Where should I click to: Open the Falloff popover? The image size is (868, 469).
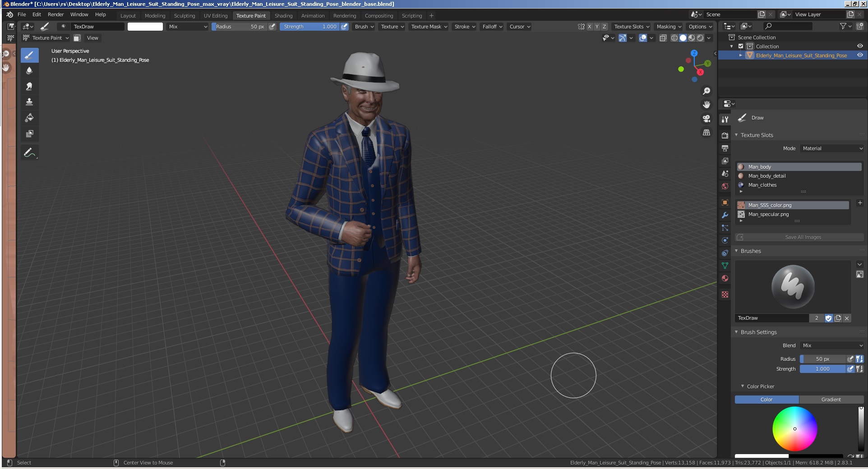click(x=492, y=27)
